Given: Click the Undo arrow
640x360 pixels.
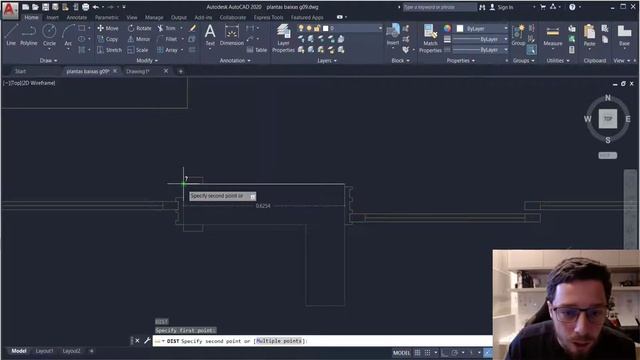Looking at the screenshot, I should click(x=96, y=7).
